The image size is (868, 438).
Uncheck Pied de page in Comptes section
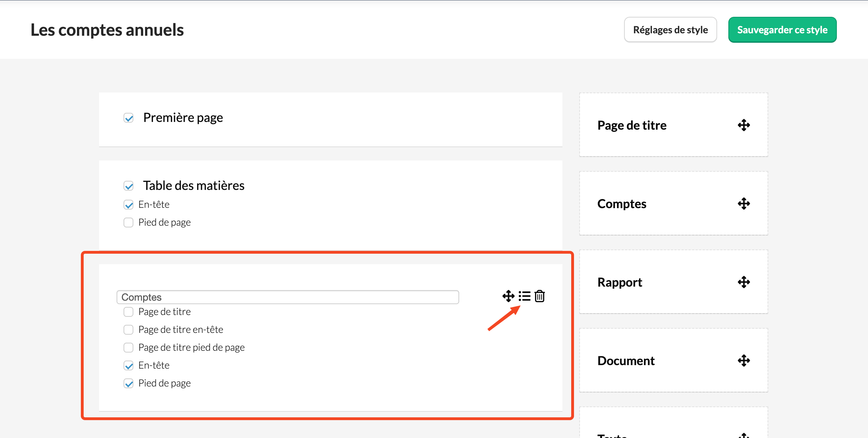[x=129, y=383]
